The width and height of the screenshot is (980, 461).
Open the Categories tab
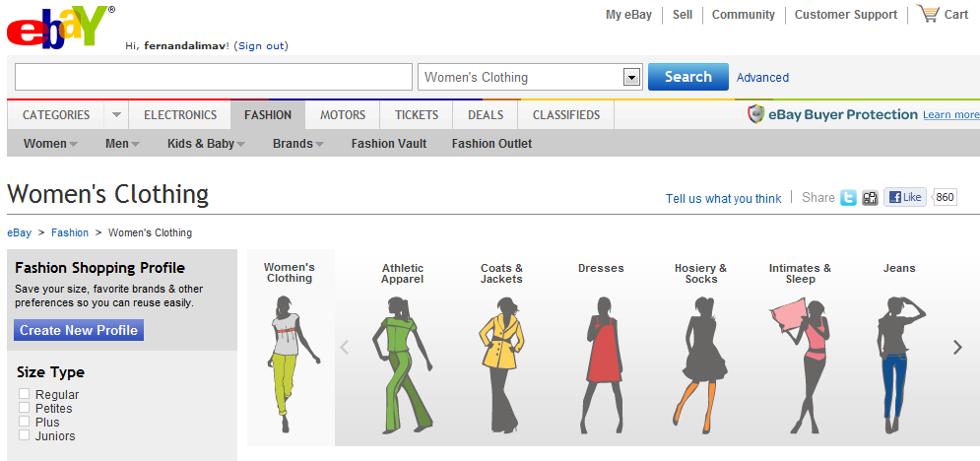56,115
